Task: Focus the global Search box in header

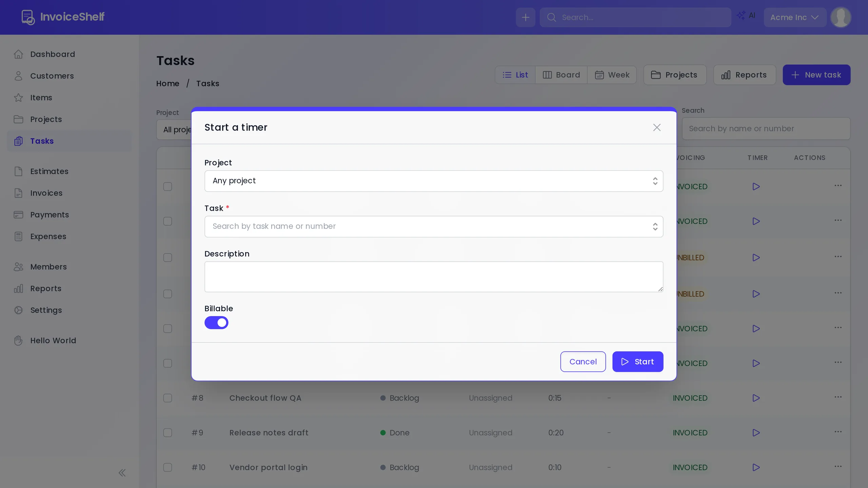Action: (x=635, y=17)
